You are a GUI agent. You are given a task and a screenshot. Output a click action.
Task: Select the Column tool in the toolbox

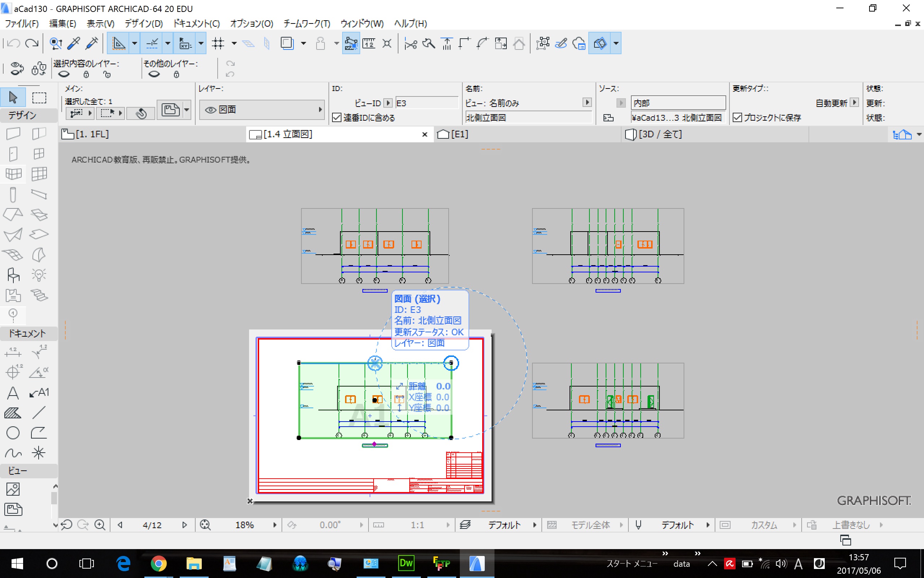pyautogui.click(x=13, y=195)
